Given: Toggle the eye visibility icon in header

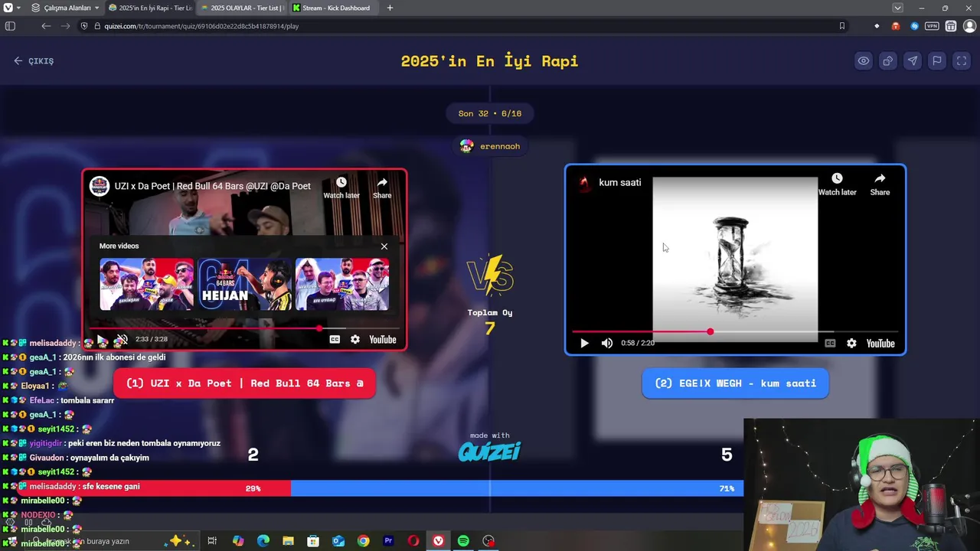Looking at the screenshot, I should (x=863, y=61).
